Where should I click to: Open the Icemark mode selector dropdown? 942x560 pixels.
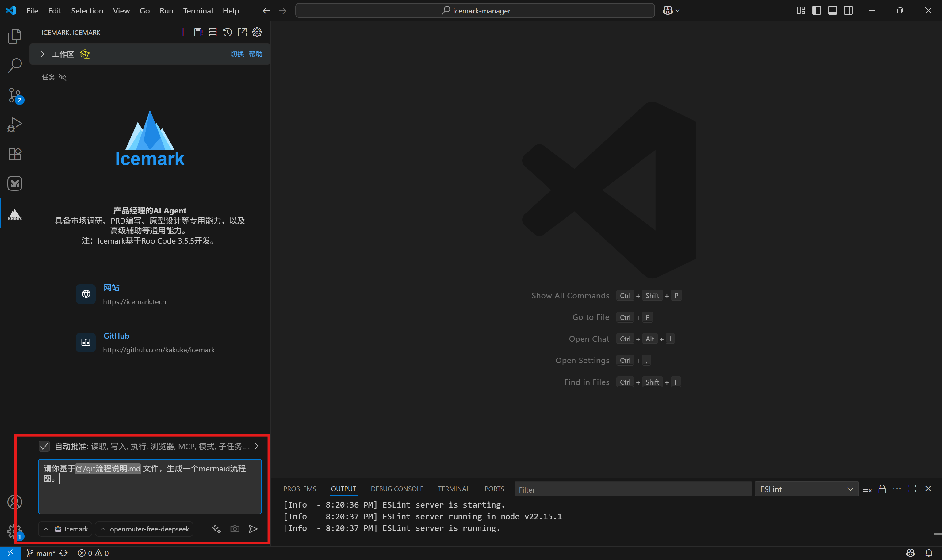pyautogui.click(x=65, y=529)
